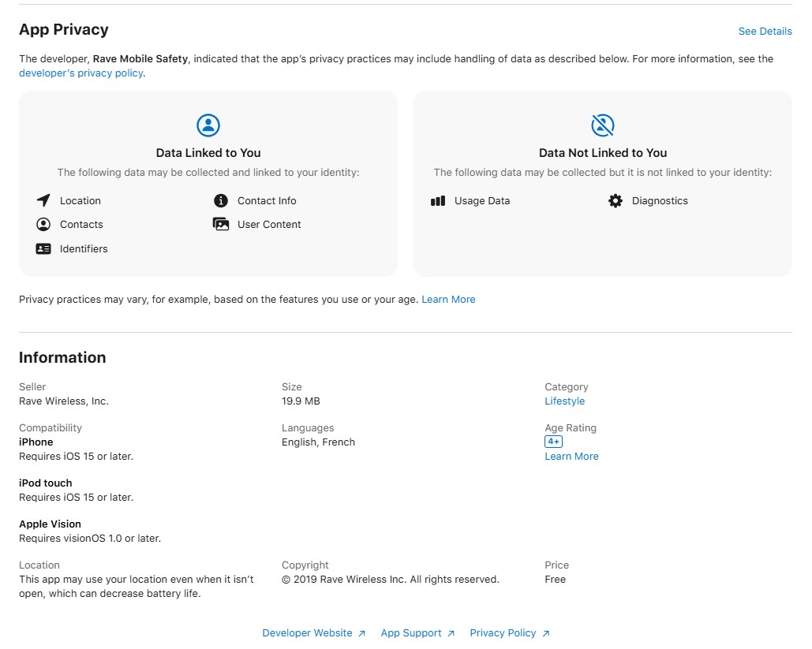812x649 pixels.
Task: Click the Identifiers ID card icon
Action: pyautogui.click(x=43, y=248)
